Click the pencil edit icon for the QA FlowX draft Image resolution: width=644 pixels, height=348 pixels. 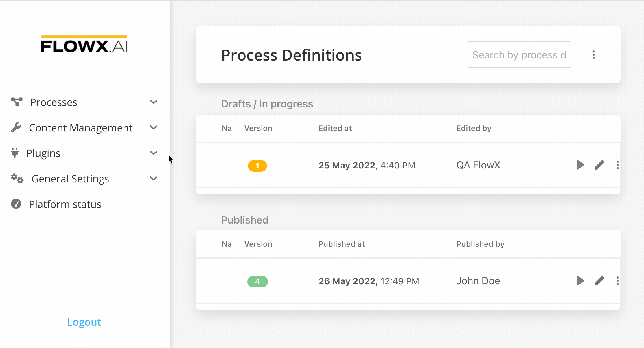(x=599, y=165)
